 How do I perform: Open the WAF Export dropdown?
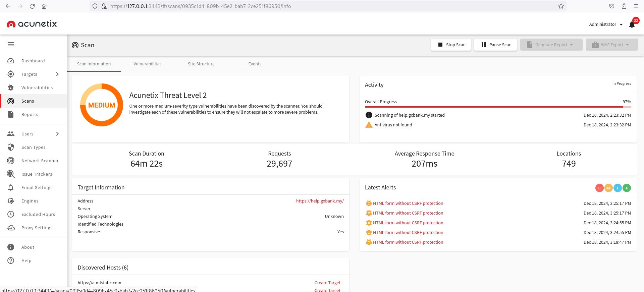pyautogui.click(x=612, y=45)
